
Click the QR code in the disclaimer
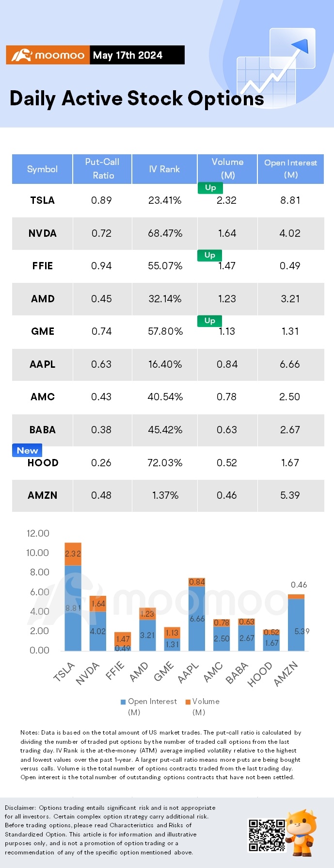click(x=267, y=835)
